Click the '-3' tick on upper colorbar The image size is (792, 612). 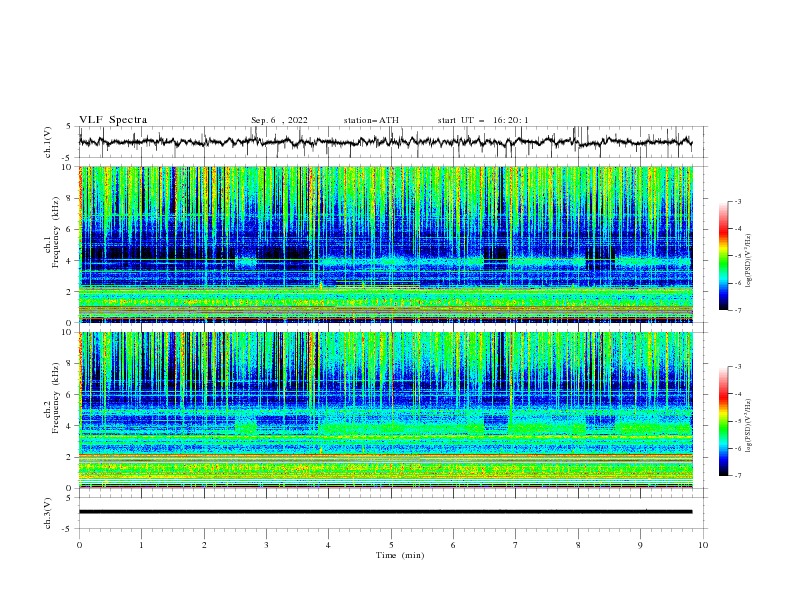click(x=737, y=201)
